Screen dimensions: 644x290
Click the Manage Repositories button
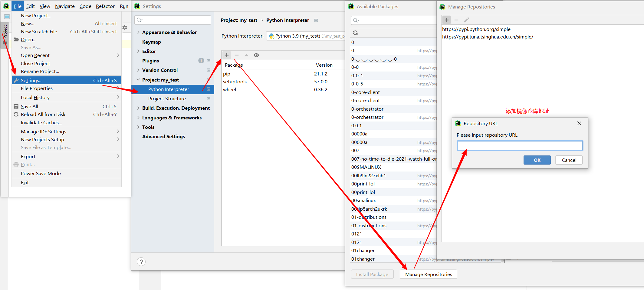tap(428, 274)
